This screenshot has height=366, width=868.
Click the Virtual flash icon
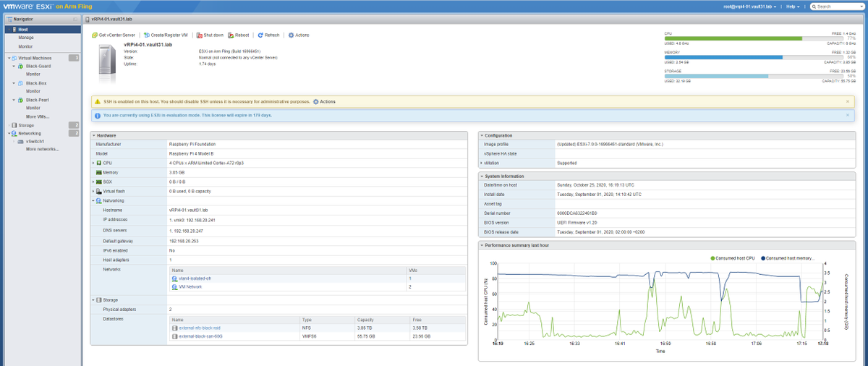[x=99, y=191]
